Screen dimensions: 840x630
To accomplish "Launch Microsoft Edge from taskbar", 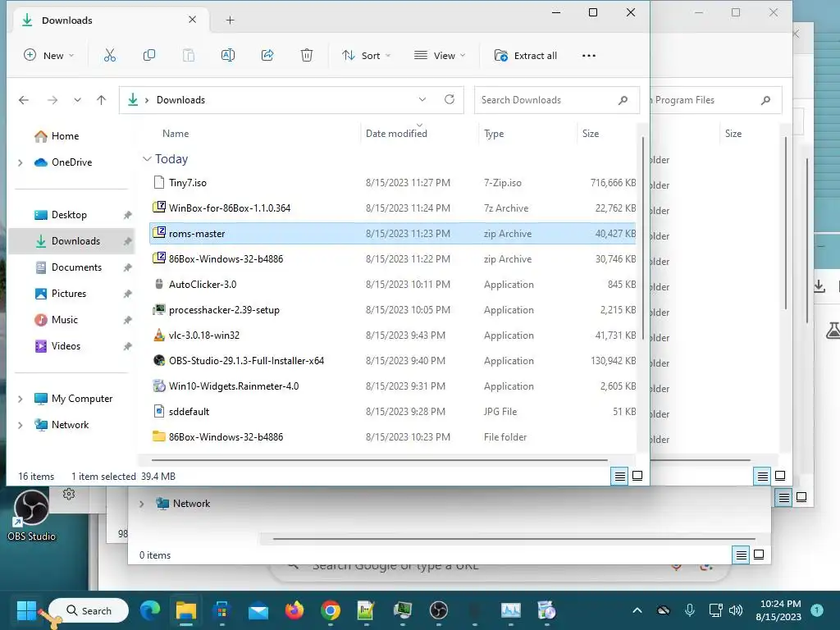I will pos(150,610).
